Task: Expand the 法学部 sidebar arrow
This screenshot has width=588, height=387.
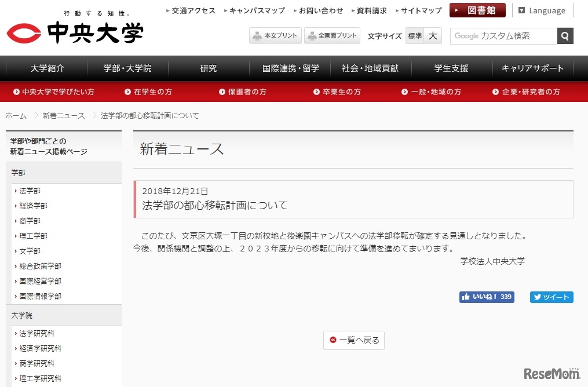Action: (14, 191)
